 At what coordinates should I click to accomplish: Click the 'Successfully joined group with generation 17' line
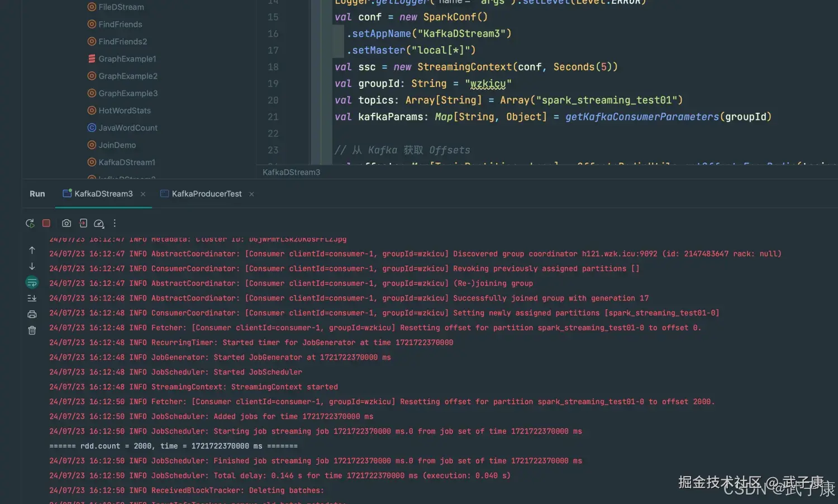349,299
